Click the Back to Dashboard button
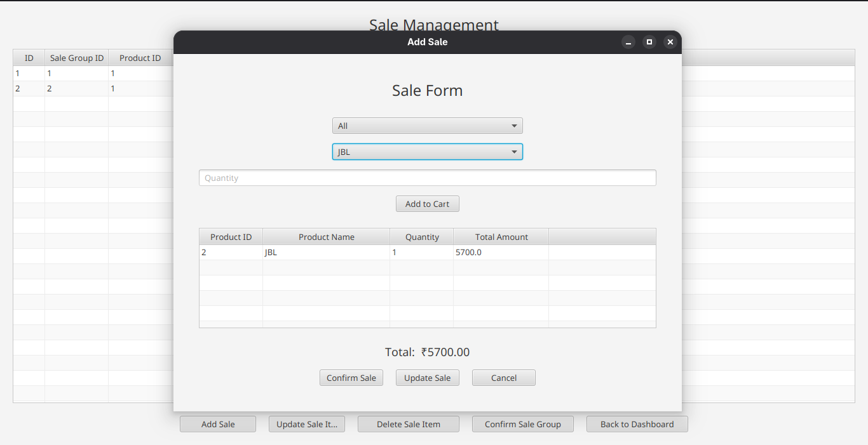Image resolution: width=868 pixels, height=445 pixels. [637, 424]
